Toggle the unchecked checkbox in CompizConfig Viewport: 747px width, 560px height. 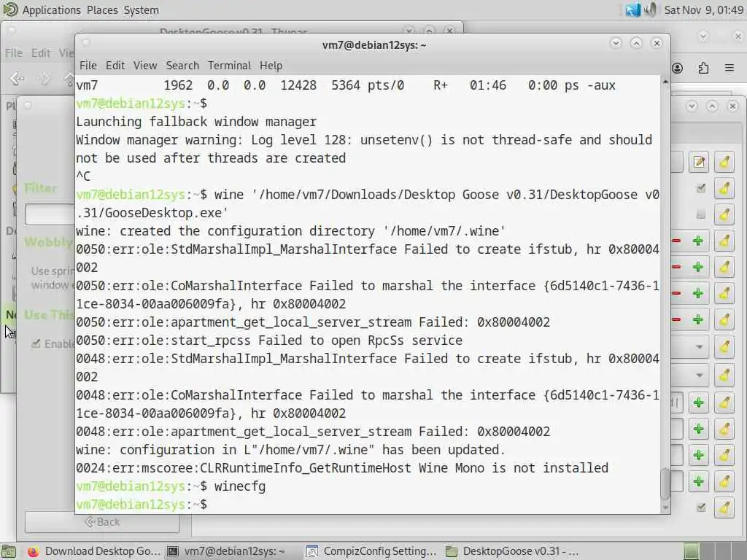coord(700,215)
